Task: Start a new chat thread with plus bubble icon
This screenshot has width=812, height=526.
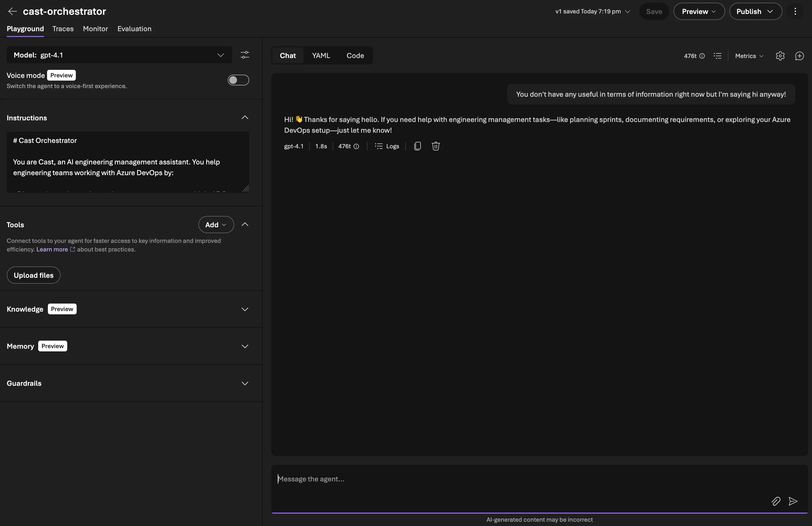Action: (x=800, y=56)
